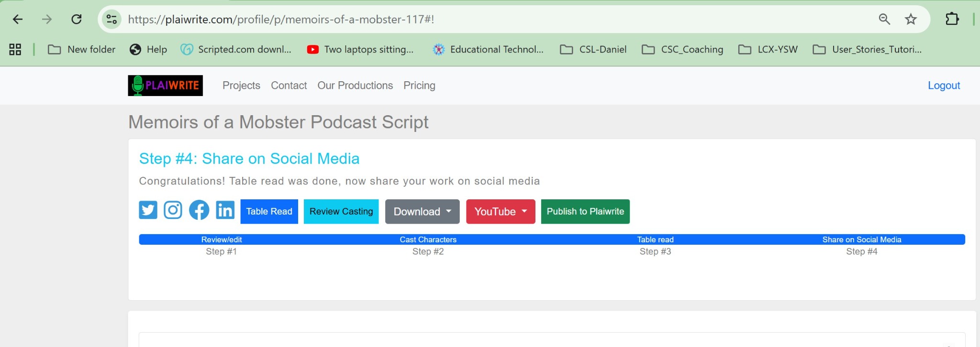The image size is (980, 347).
Task: Select the Table read progress step
Action: point(655,239)
